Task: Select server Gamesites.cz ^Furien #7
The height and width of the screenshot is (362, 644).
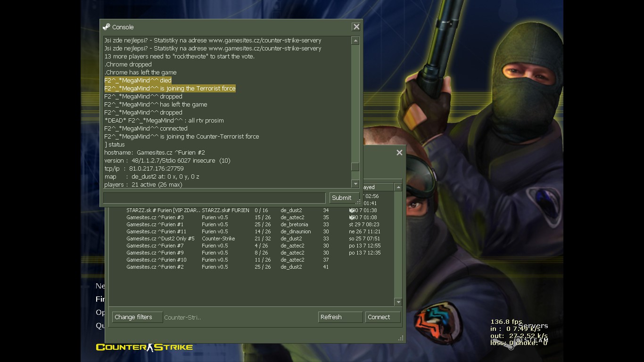Action: click(x=252, y=246)
